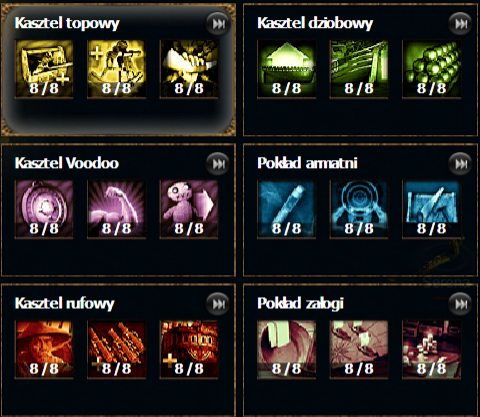Click the ship stern upgrade skill icon
This screenshot has height=417, width=480.
pos(189,349)
